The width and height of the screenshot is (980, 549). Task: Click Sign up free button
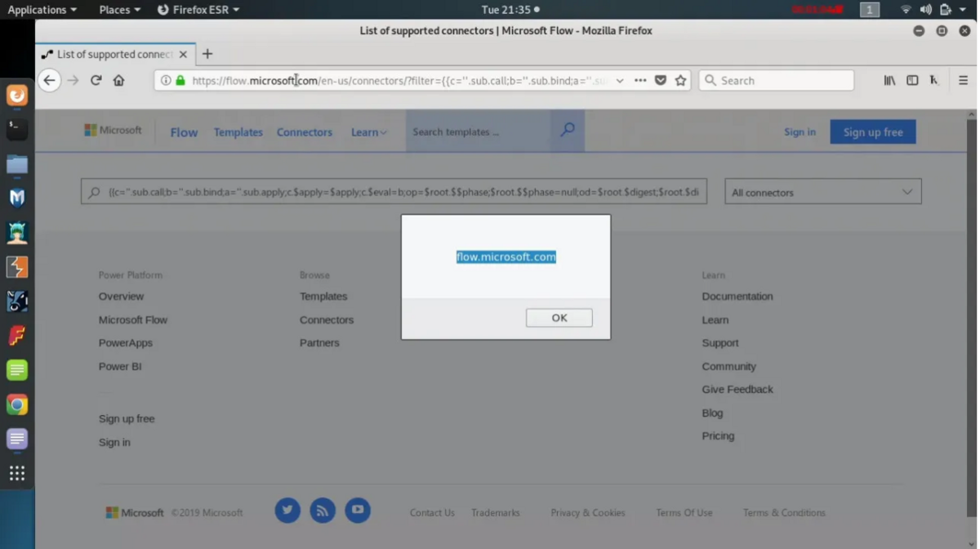(872, 131)
